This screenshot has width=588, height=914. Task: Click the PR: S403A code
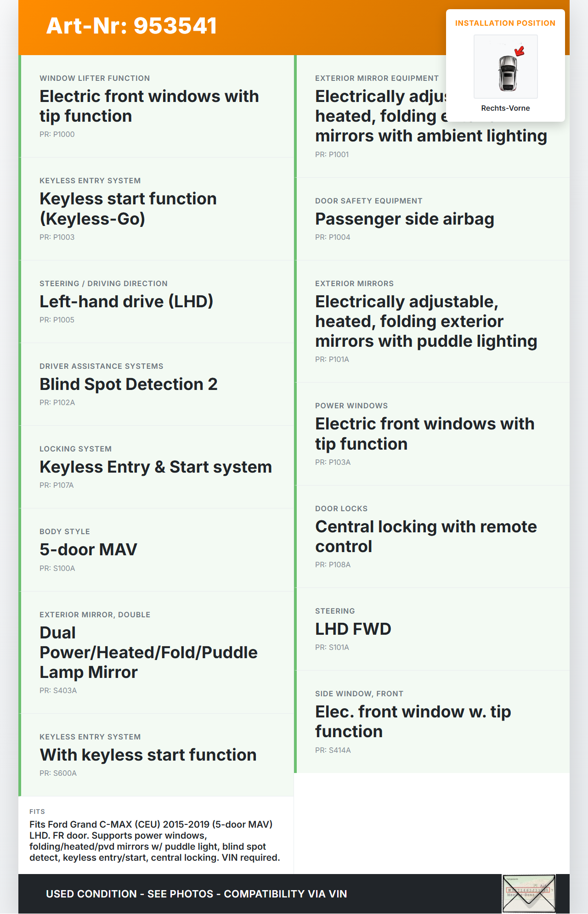58,690
